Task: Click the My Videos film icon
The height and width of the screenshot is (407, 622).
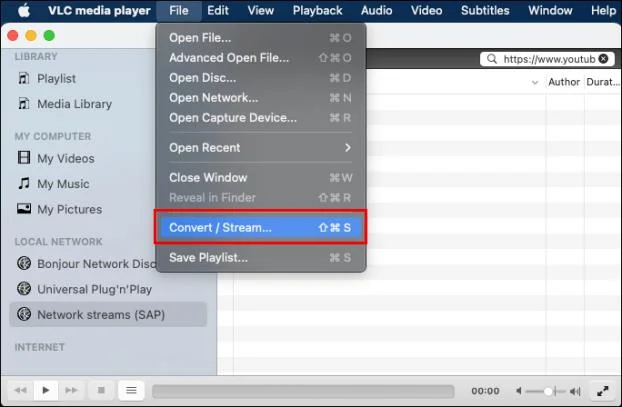Action: point(24,157)
